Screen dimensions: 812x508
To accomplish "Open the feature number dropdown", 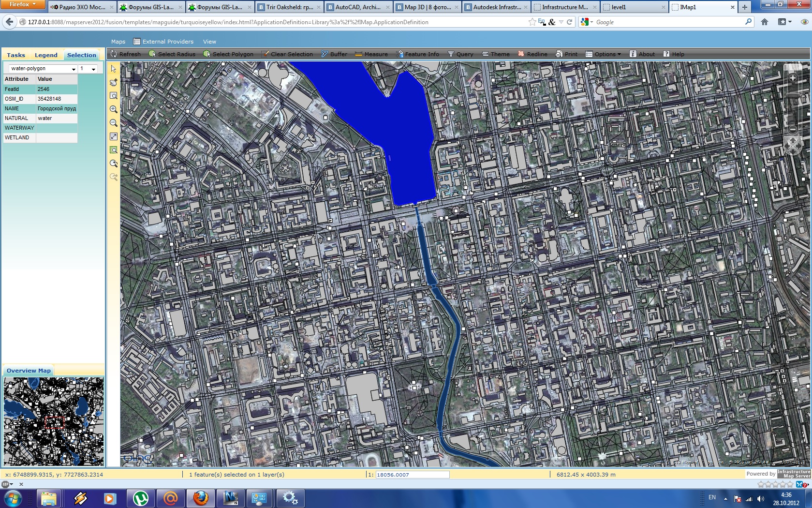I will tap(88, 69).
